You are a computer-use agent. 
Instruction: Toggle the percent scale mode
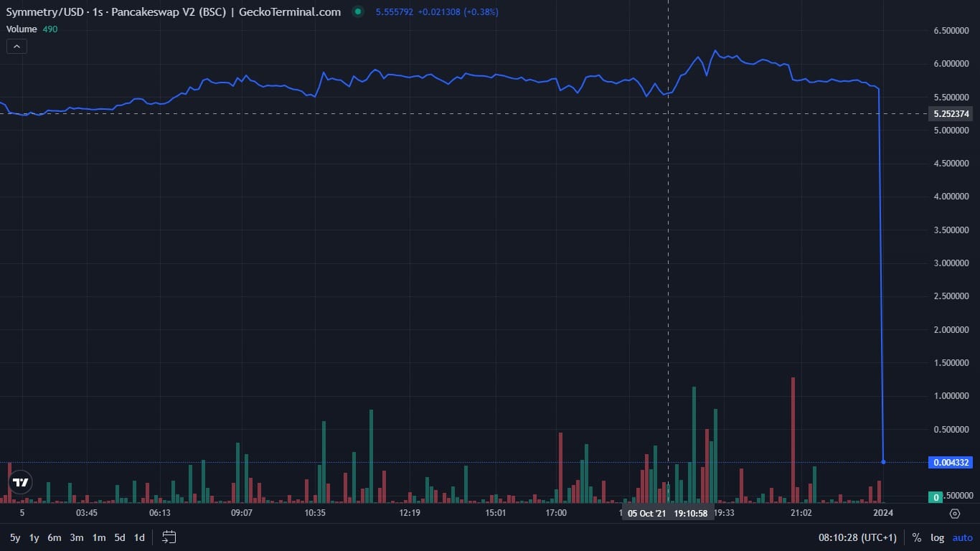[916, 537]
